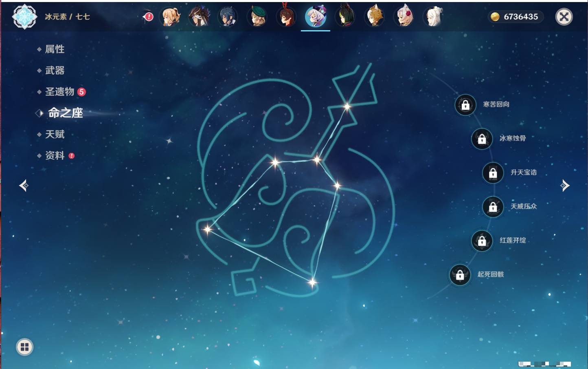The height and width of the screenshot is (369, 588).
Task: Select the Amber avatar with red ribbon
Action: 286,16
